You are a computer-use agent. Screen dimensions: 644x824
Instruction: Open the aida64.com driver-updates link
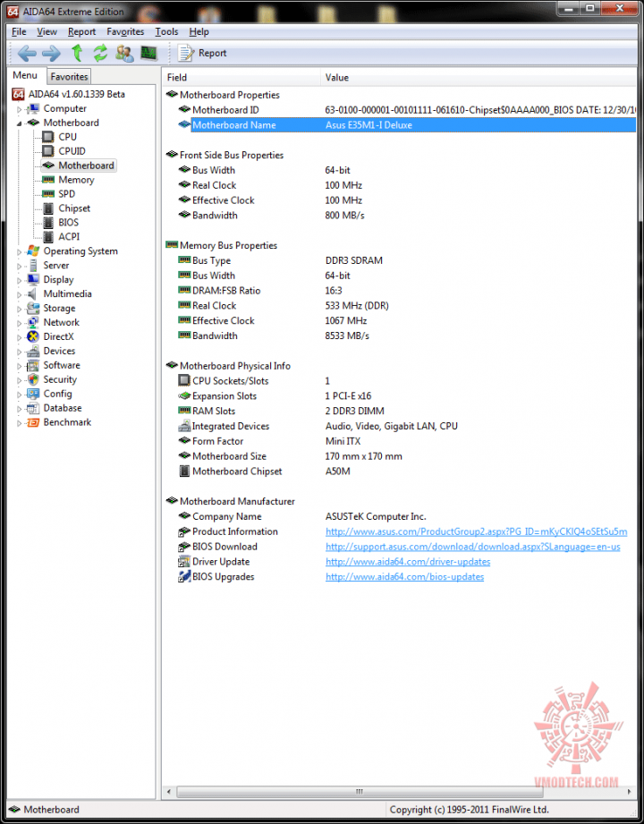pyautogui.click(x=408, y=562)
